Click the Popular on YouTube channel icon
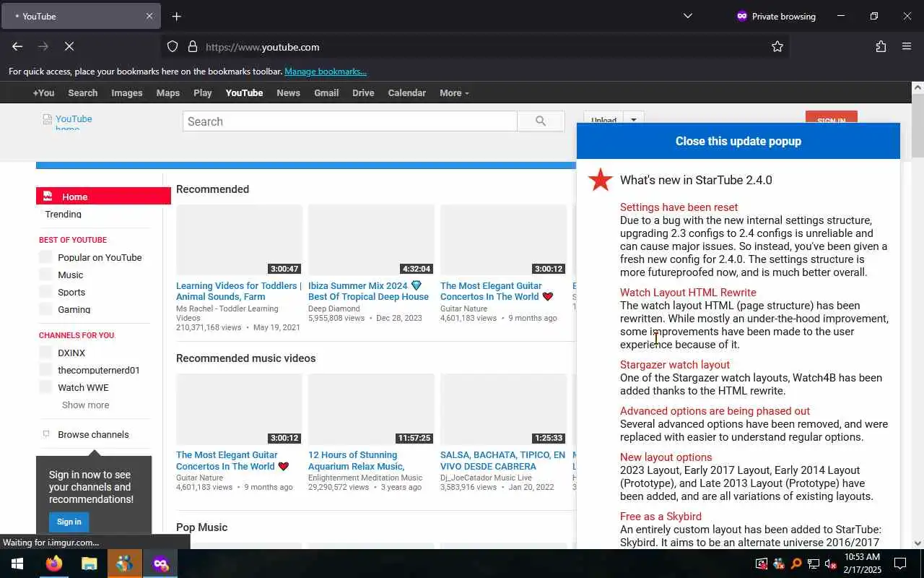The image size is (924, 578). 45,257
